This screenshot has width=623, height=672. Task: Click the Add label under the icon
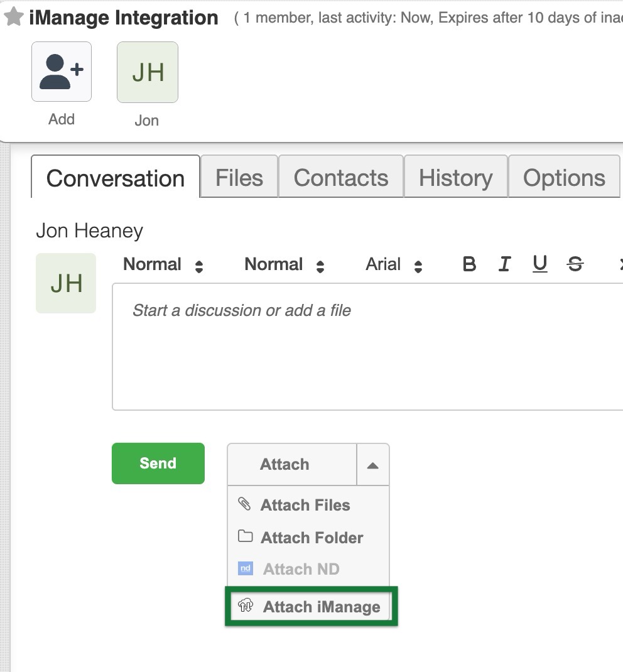62,119
